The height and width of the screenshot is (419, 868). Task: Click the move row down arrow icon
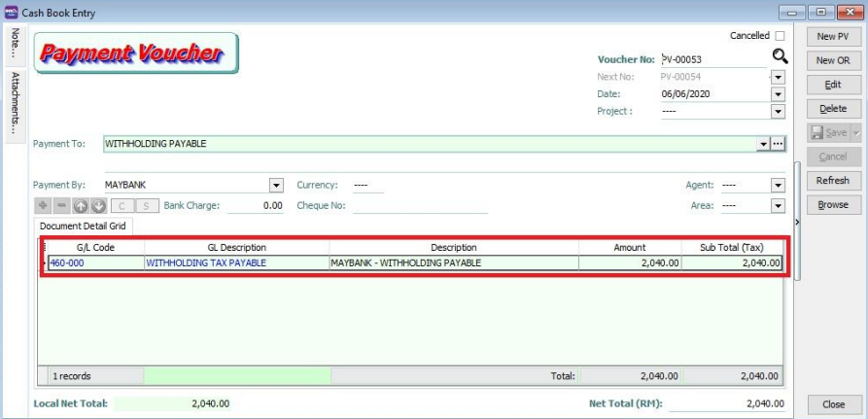click(98, 206)
